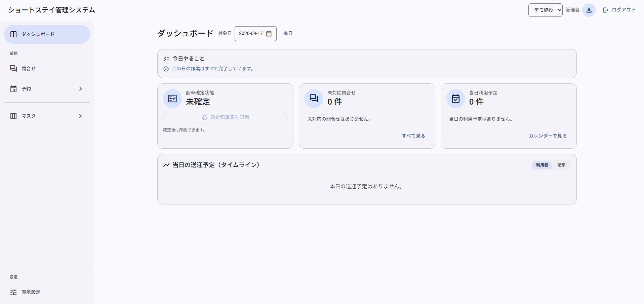Switch timeline view to 利用者
The width and height of the screenshot is (644, 304).
coord(542,165)
